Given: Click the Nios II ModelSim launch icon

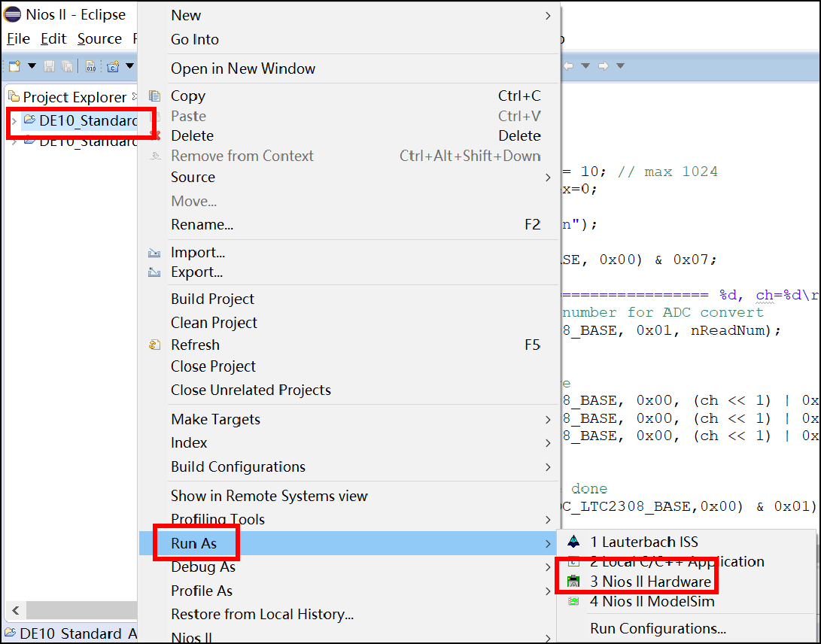Looking at the screenshot, I should [x=574, y=602].
